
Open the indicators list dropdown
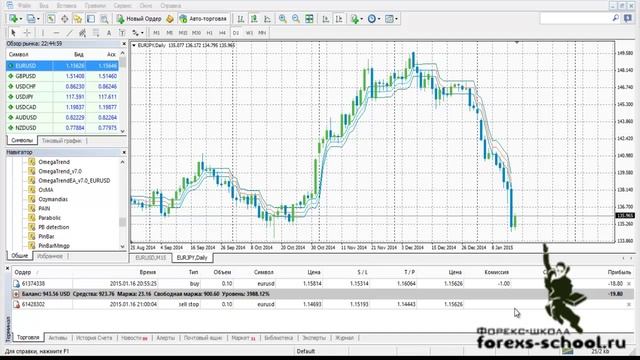[356, 19]
